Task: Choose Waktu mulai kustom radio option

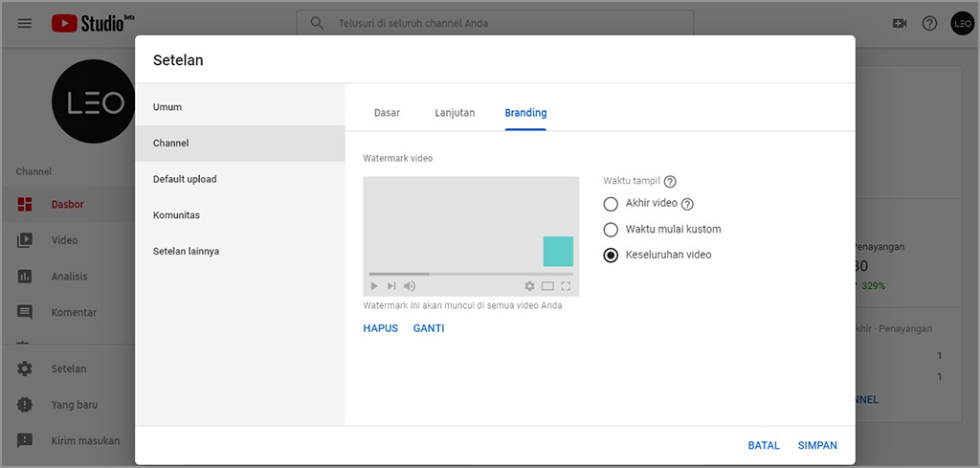Action: pos(611,230)
